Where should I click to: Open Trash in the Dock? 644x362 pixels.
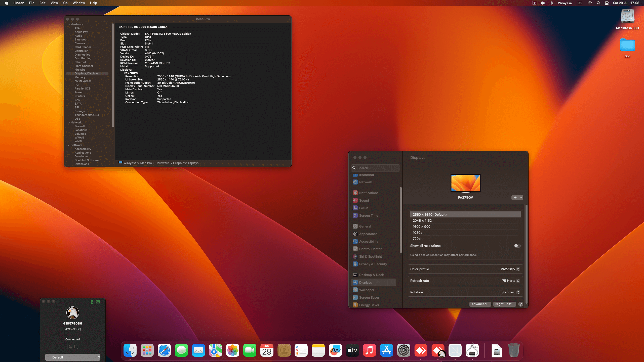[514, 350]
